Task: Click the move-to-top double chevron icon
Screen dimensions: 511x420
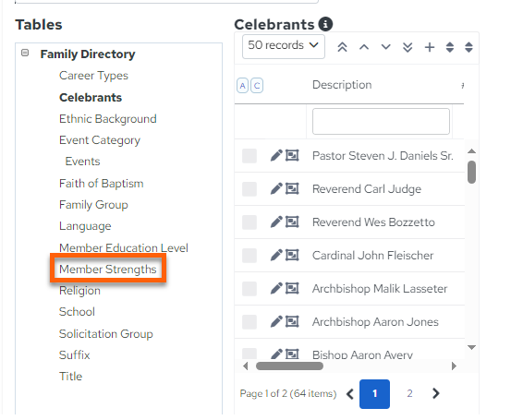Action: point(342,47)
